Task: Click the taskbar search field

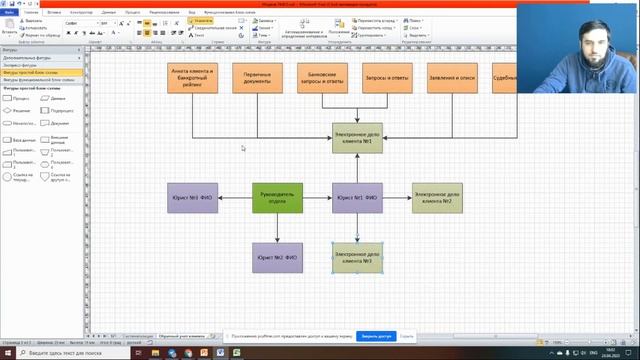Action: pyautogui.click(x=73, y=353)
